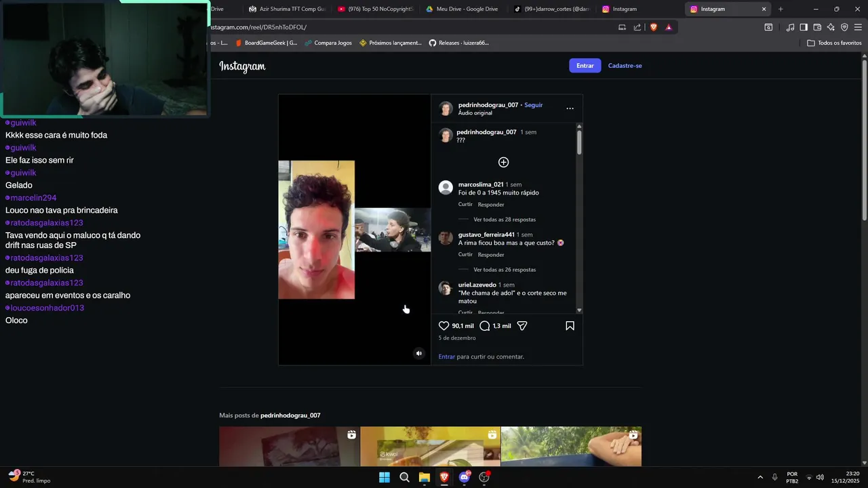Open File Explorer from the taskbar
The image size is (868, 488).
[425, 477]
